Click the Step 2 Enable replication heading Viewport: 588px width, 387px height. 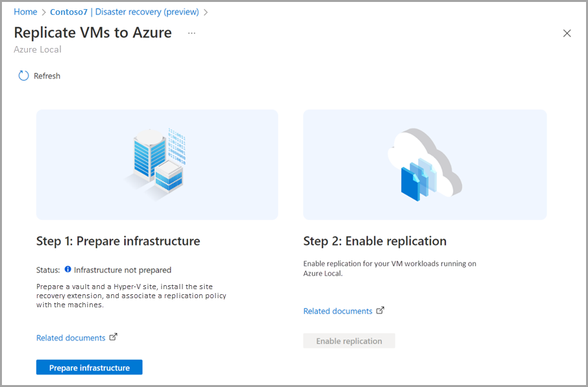pyautogui.click(x=374, y=240)
